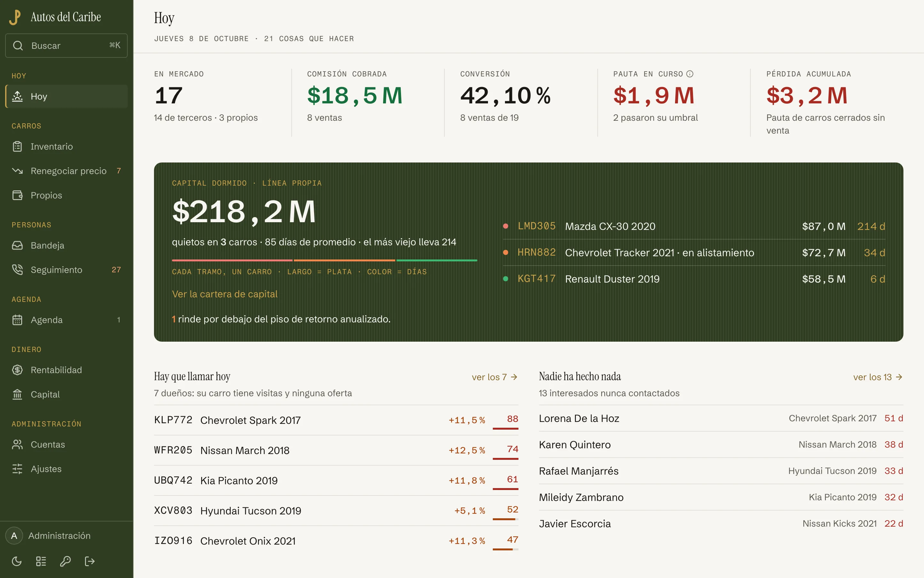Click the Hoy sidebar icon
The image size is (924, 578).
tap(18, 96)
